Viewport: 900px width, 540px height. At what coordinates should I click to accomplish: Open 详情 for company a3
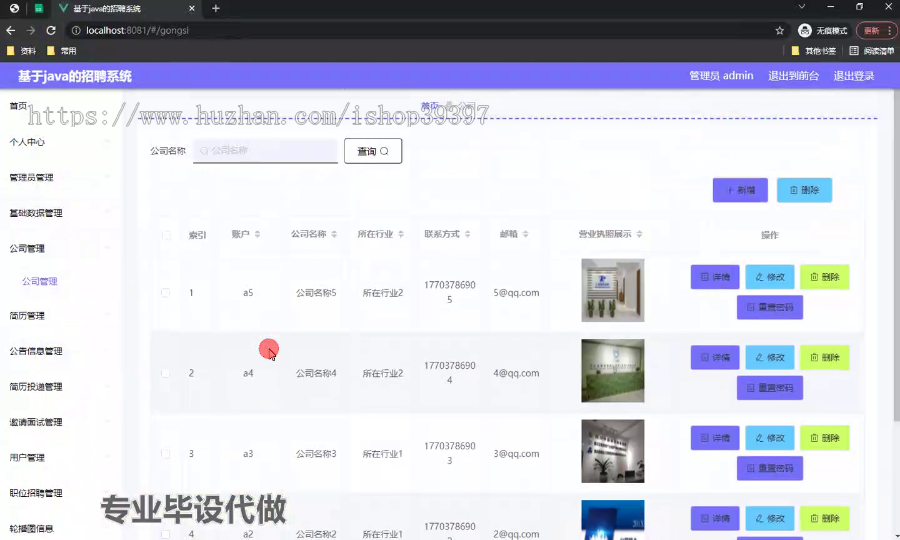coord(715,438)
